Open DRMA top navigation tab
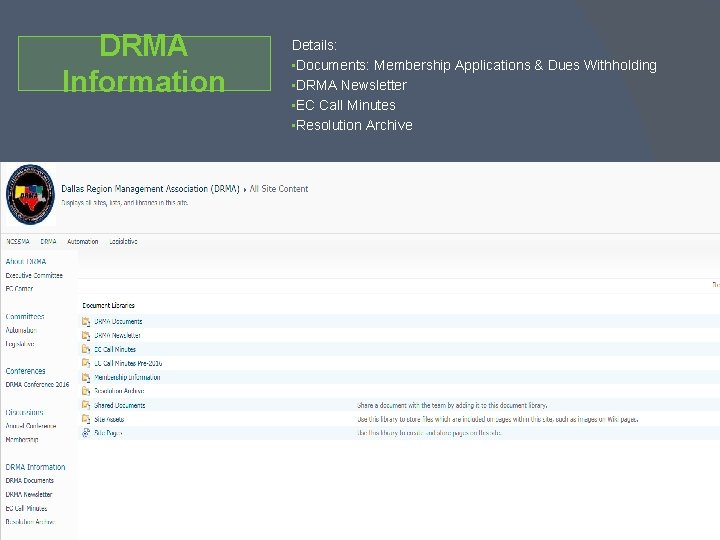The width and height of the screenshot is (720, 540). click(x=48, y=242)
